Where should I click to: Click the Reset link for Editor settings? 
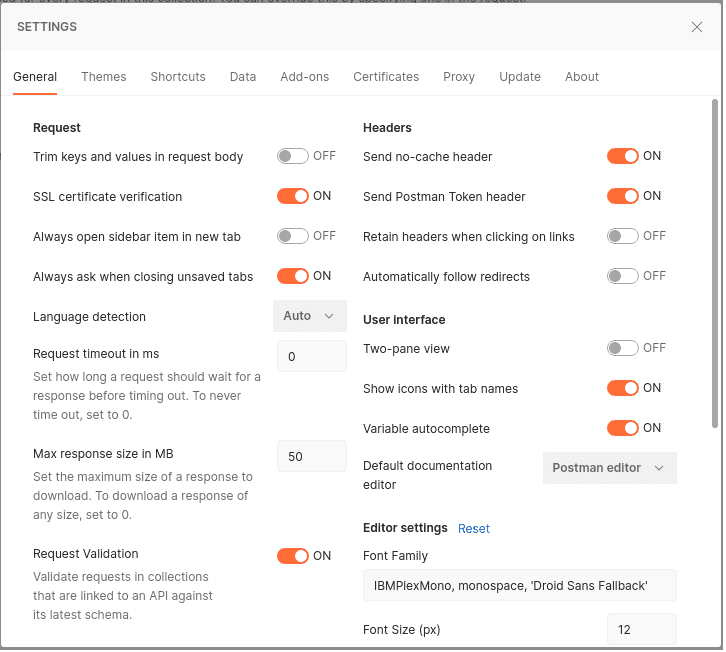tap(474, 529)
